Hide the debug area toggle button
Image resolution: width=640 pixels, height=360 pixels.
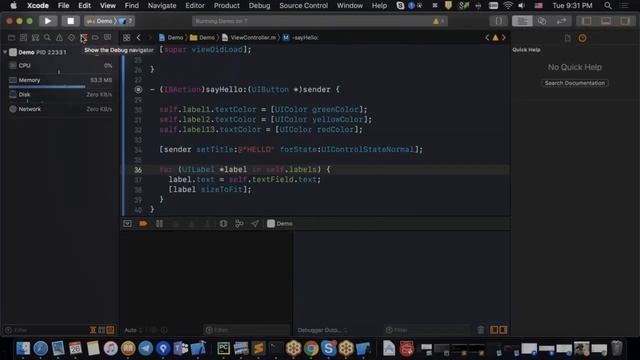click(127, 224)
